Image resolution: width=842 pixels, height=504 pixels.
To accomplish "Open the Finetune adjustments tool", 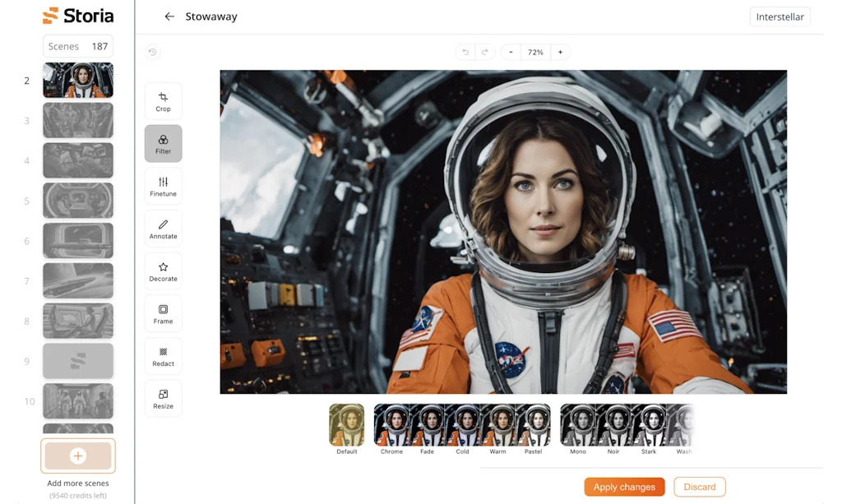I will [163, 186].
